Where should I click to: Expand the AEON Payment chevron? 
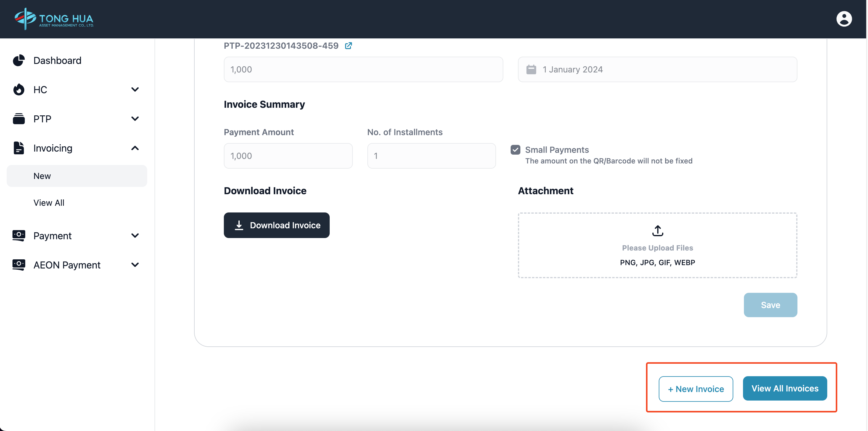tap(135, 265)
